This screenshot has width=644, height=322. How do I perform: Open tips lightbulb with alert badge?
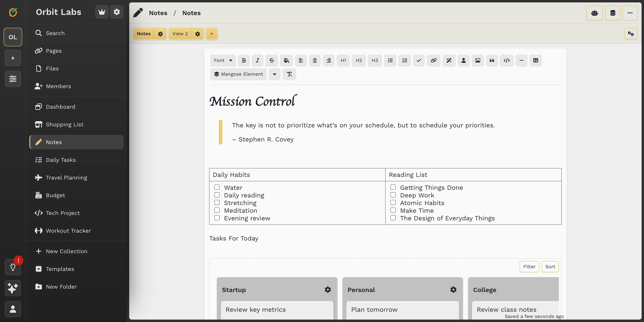coord(13,267)
